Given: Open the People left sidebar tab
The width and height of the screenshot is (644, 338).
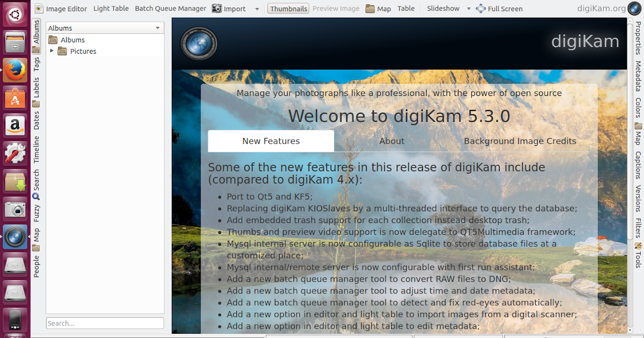Looking at the screenshot, I should click(x=36, y=266).
